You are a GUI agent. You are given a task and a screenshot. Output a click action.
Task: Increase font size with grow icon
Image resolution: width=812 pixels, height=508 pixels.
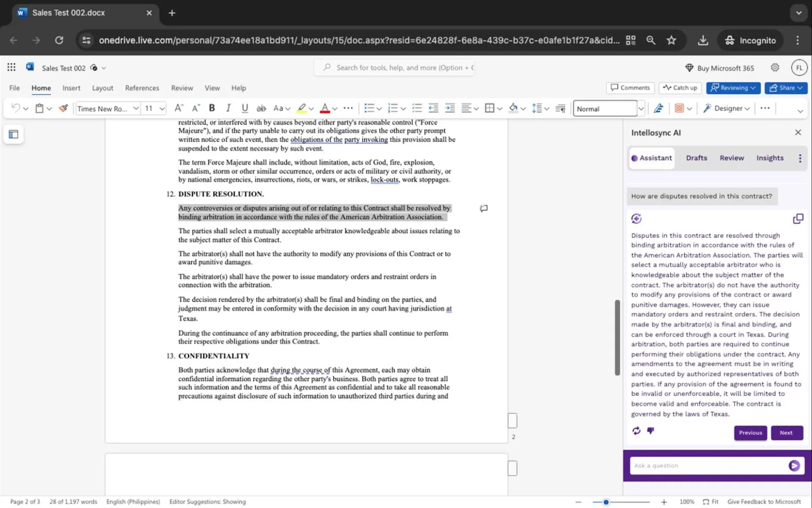(x=179, y=108)
